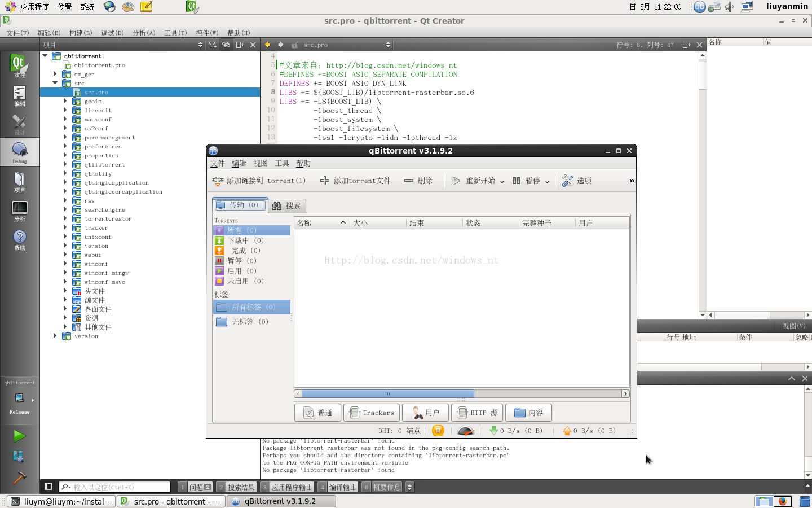Viewport: 812px width, 508px height.
Task: Open the Tools menu in qBittorrent
Action: point(282,163)
